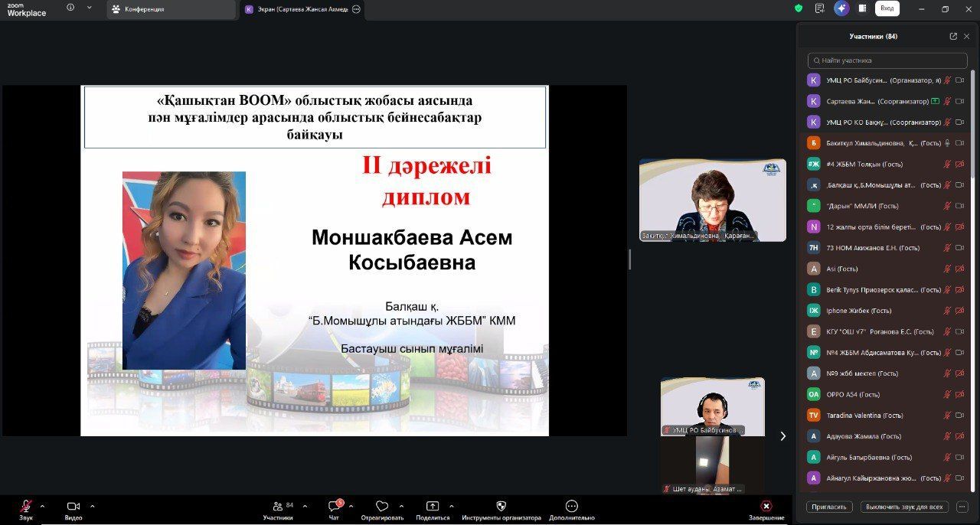The width and height of the screenshot is (980, 525).
Task: Click the AI Companion sparkle icon
Action: (x=841, y=8)
